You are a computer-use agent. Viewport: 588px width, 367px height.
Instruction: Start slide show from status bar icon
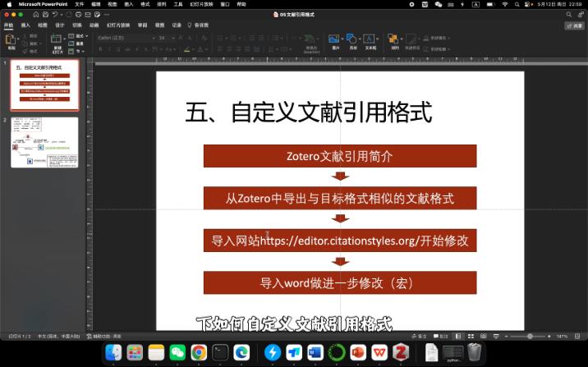click(496, 337)
